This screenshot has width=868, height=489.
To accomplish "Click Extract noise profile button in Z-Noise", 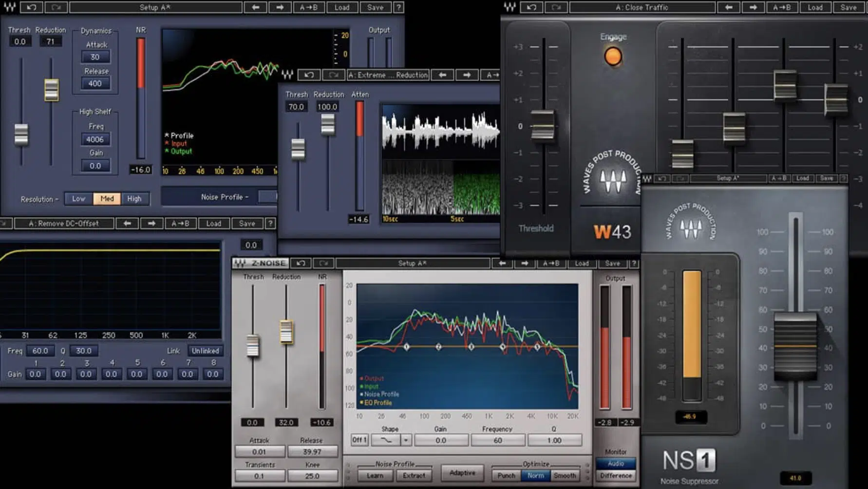I will click(x=414, y=475).
